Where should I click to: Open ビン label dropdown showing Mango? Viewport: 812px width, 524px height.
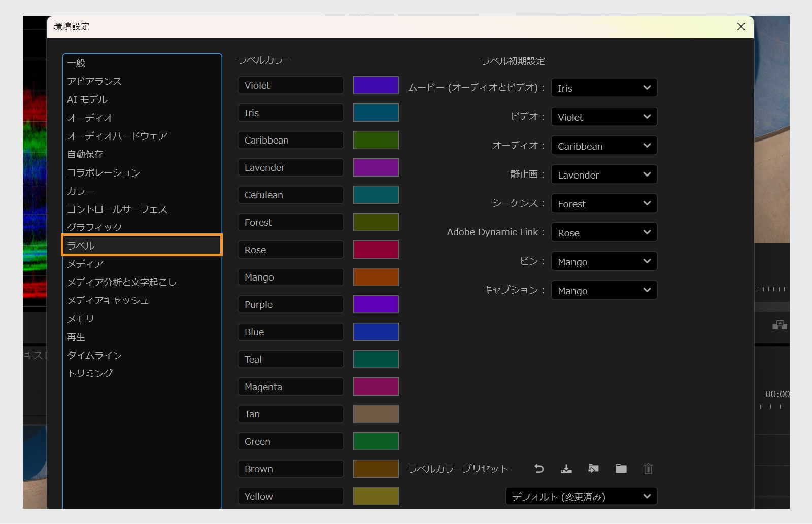[604, 261]
